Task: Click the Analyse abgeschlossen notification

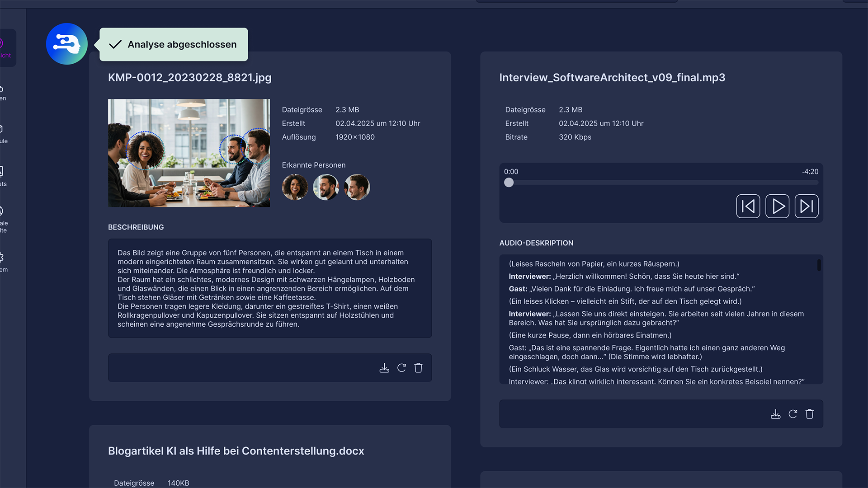Action: pos(174,44)
